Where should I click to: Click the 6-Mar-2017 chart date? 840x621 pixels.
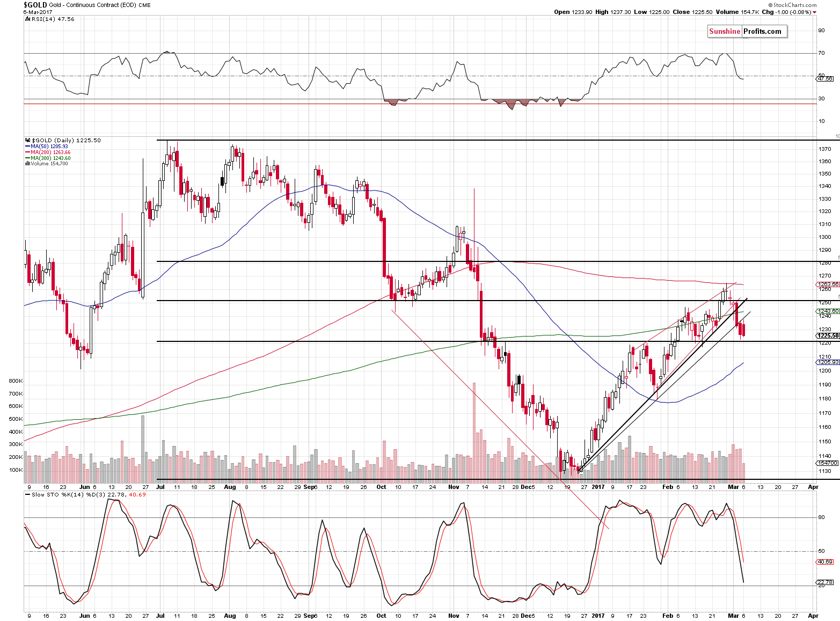[38, 12]
